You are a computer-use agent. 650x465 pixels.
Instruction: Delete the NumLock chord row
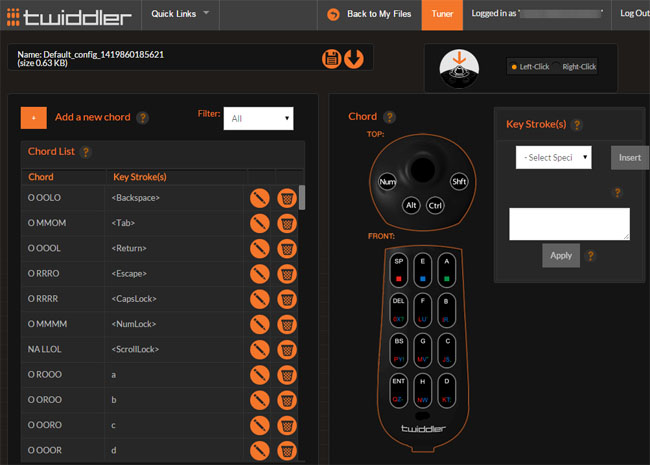(x=287, y=325)
